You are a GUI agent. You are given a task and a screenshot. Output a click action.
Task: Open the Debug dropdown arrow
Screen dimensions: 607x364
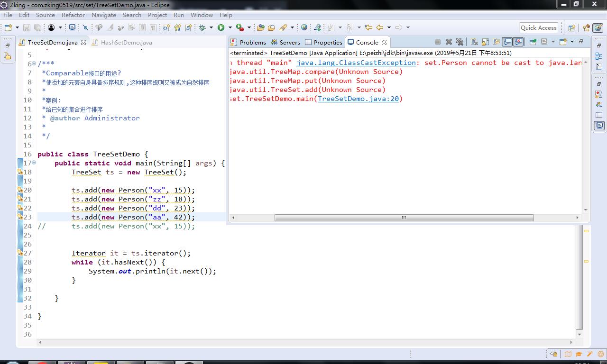pos(211,27)
